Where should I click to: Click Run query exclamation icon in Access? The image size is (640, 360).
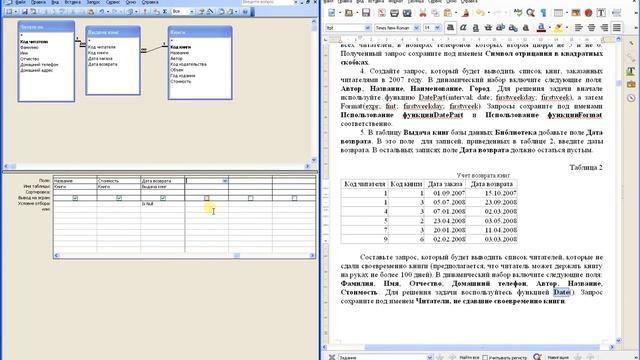click(145, 12)
